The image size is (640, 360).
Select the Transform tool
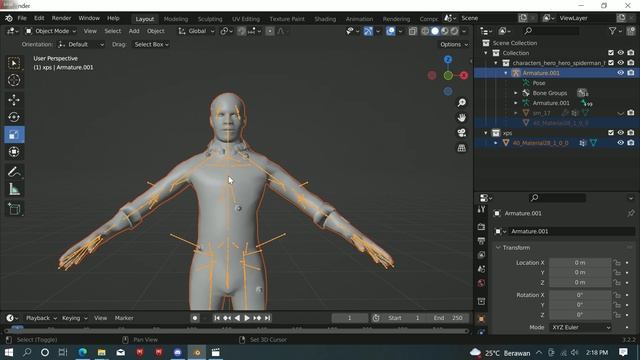click(x=14, y=152)
